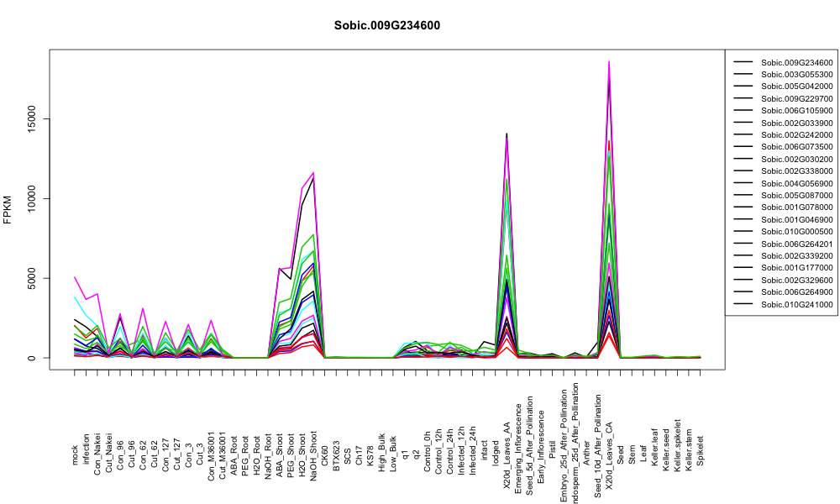Click the chart title Sobic.009G234600
The width and height of the screenshot is (840, 504).
pyautogui.click(x=386, y=25)
